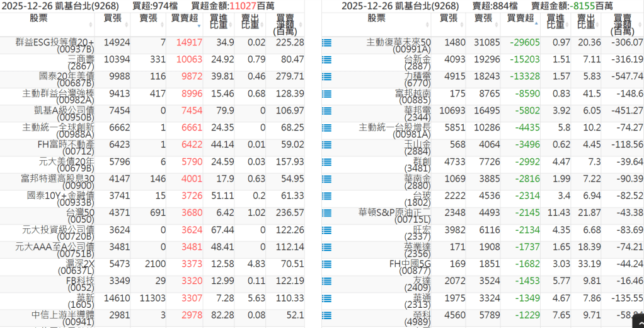
Task: Sort left table by 買張 header
Action: point(112,18)
